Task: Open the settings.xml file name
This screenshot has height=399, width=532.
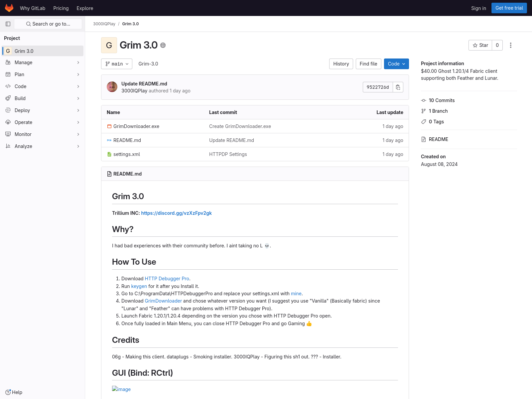Action: point(127,154)
